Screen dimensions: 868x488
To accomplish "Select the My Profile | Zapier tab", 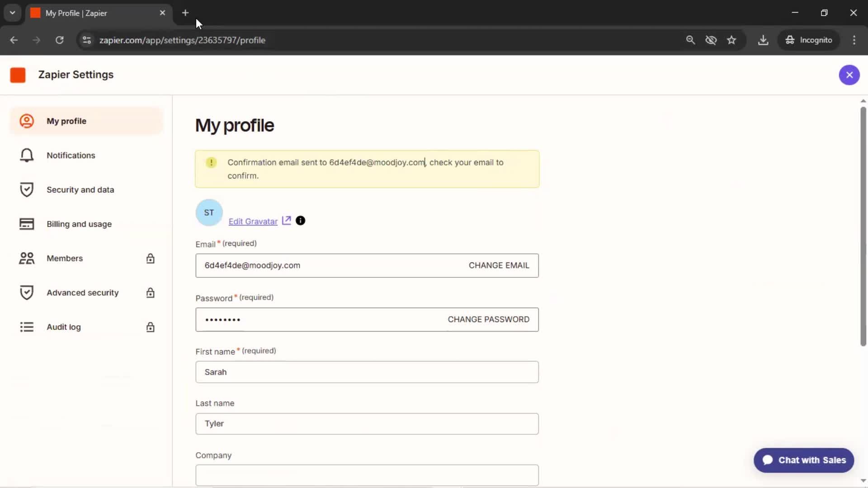I will (x=98, y=13).
